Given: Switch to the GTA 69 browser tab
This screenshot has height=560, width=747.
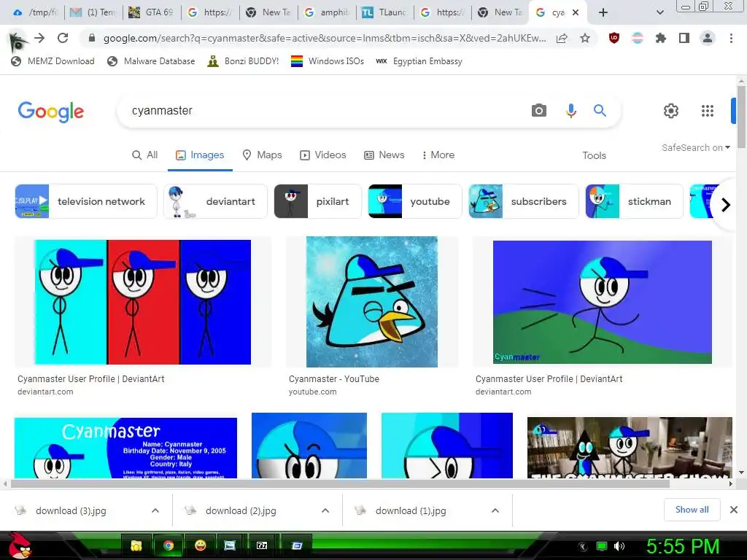Looking at the screenshot, I should pos(152,12).
